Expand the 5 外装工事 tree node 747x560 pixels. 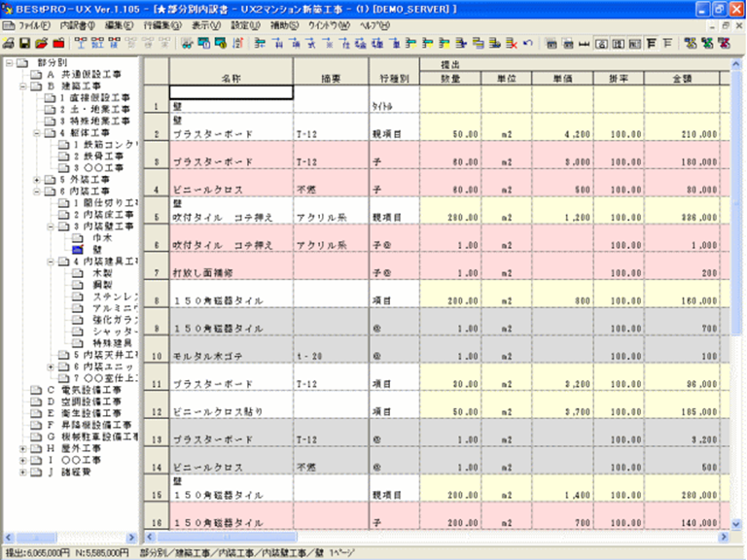pyautogui.click(x=36, y=180)
